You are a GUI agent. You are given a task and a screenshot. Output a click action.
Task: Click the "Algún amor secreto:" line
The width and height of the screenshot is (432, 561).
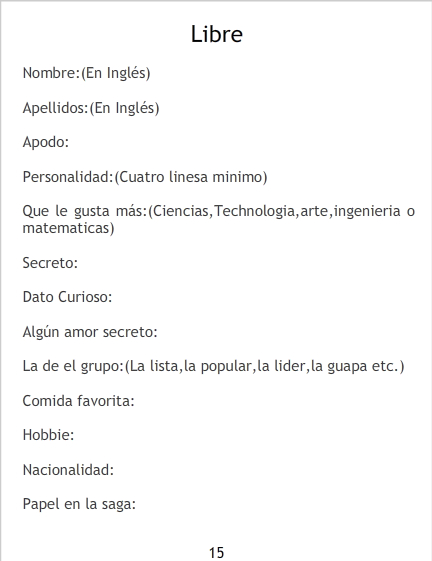point(90,332)
